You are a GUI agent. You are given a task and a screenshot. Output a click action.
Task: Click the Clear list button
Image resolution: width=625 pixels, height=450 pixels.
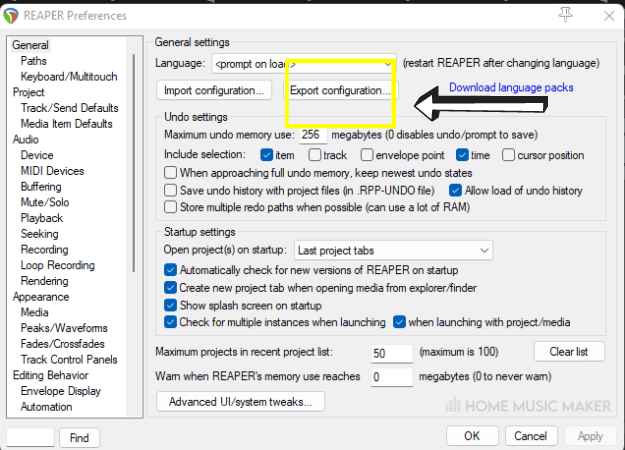click(x=569, y=352)
